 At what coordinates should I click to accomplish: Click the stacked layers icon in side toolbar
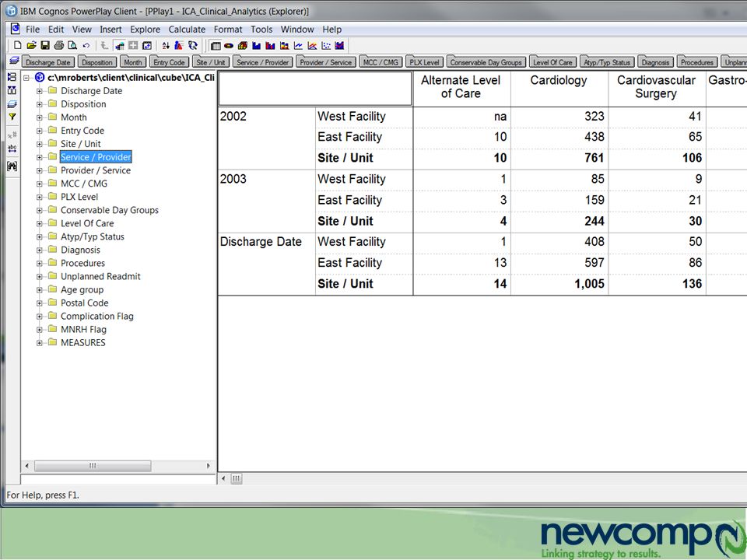click(x=12, y=103)
